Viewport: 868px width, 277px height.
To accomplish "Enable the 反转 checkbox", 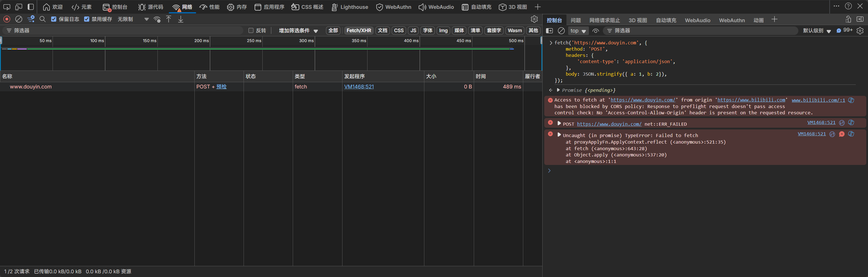I will [x=251, y=31].
